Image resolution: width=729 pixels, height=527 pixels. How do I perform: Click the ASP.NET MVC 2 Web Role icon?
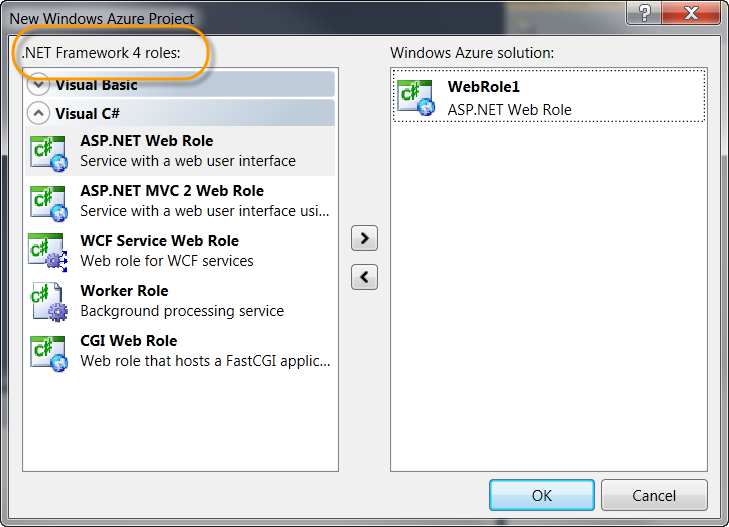click(x=49, y=203)
